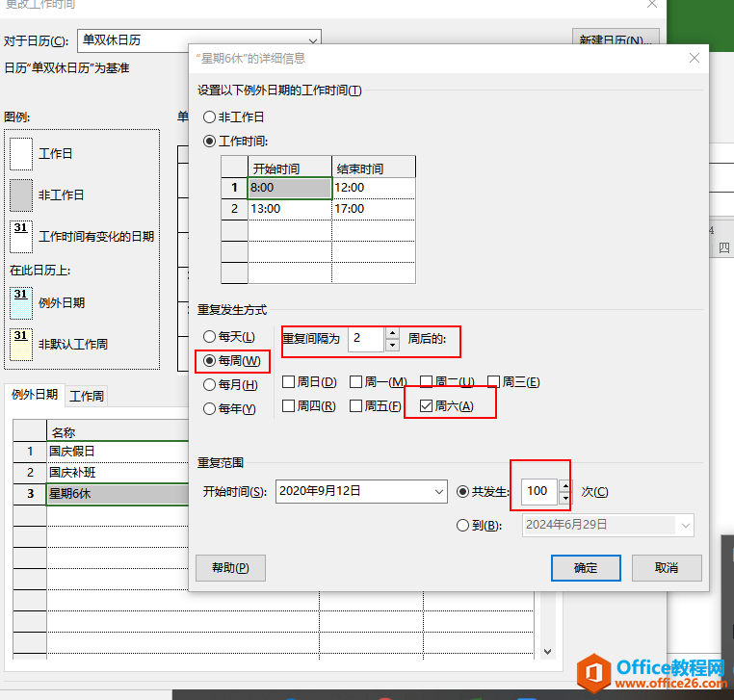Expand the 对于日历 calendar dropdown

click(x=310, y=40)
